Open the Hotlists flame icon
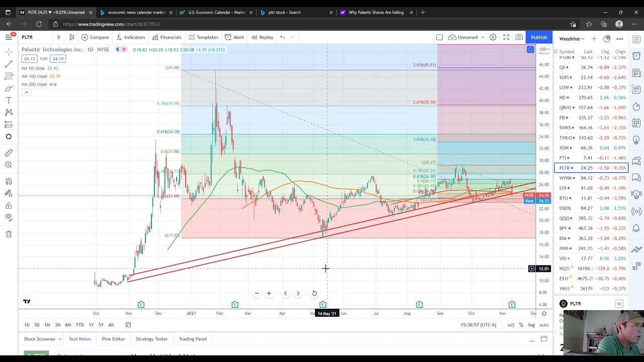The width and height of the screenshot is (644, 362). click(x=636, y=106)
